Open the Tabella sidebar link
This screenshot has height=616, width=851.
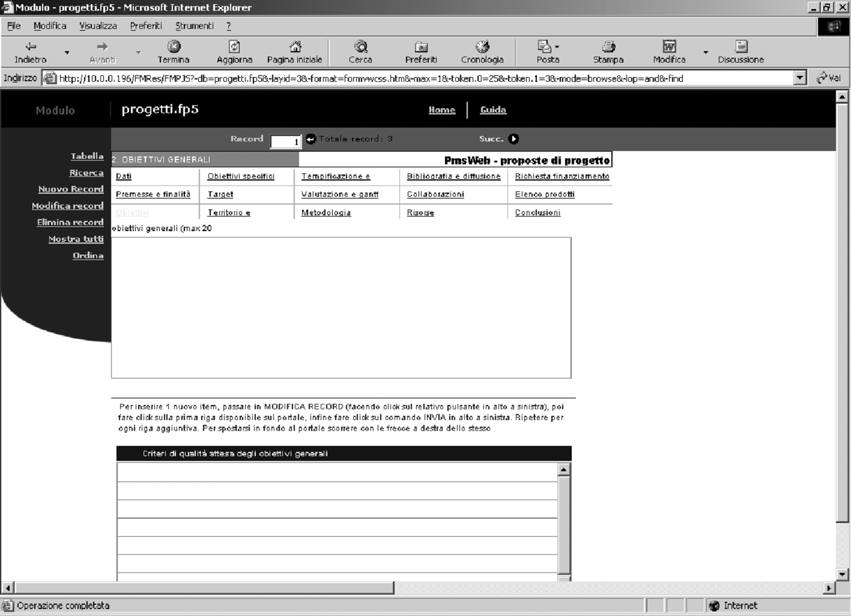[x=87, y=156]
